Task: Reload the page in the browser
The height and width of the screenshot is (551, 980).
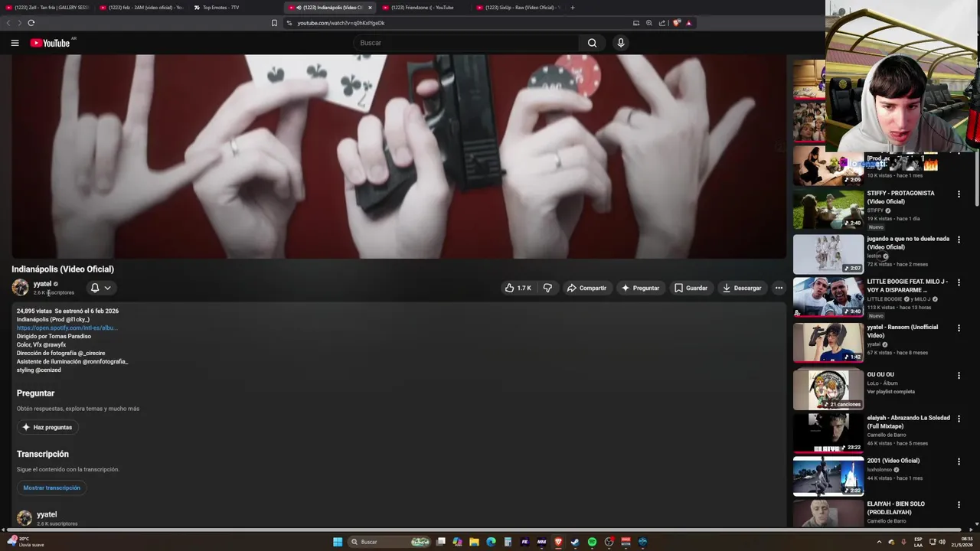Action: coord(31,23)
